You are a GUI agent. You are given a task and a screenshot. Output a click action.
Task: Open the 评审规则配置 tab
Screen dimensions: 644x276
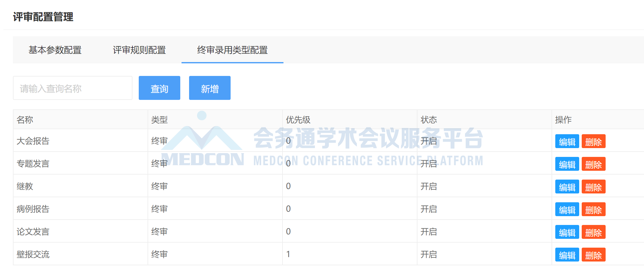pyautogui.click(x=139, y=50)
